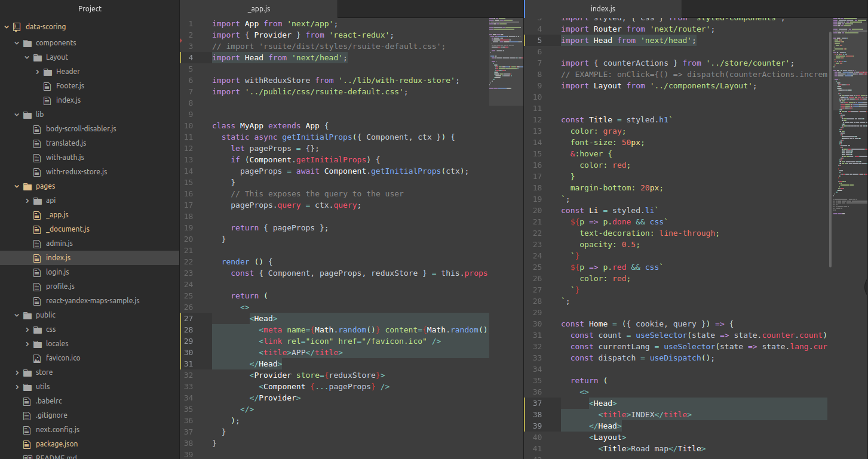Click the file icon next to favicon.ico
This screenshot has height=459, width=868.
(38, 358)
